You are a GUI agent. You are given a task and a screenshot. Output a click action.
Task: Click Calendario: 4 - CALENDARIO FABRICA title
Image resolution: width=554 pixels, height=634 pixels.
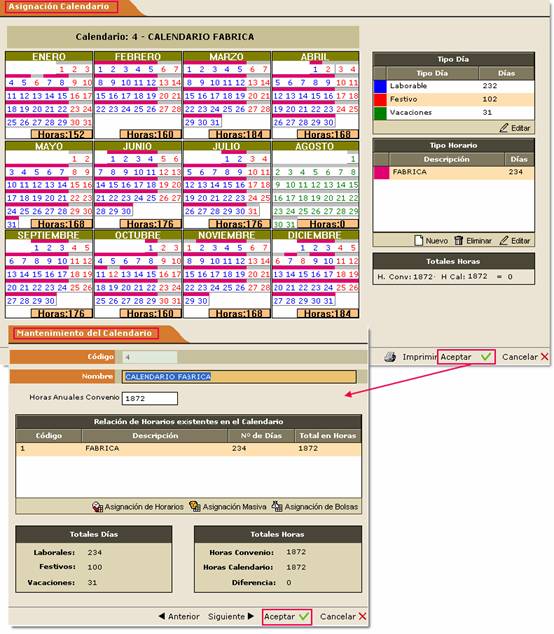(x=165, y=37)
